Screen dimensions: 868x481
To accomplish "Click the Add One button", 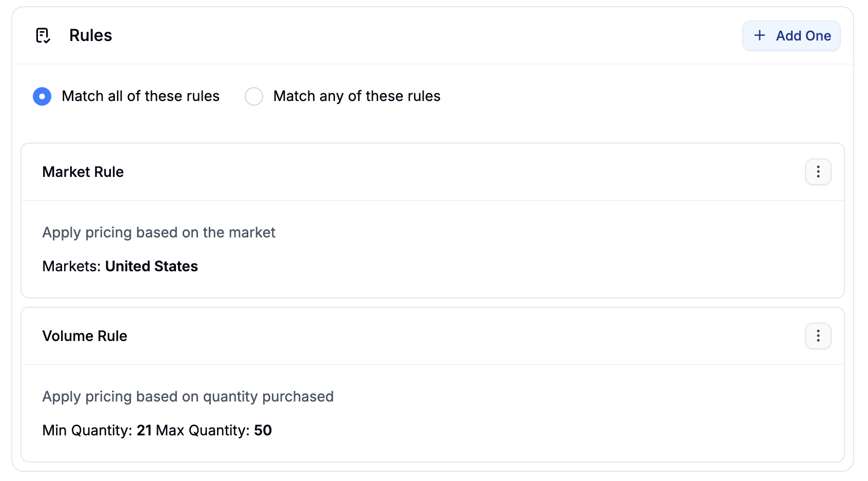I will pyautogui.click(x=791, y=35).
